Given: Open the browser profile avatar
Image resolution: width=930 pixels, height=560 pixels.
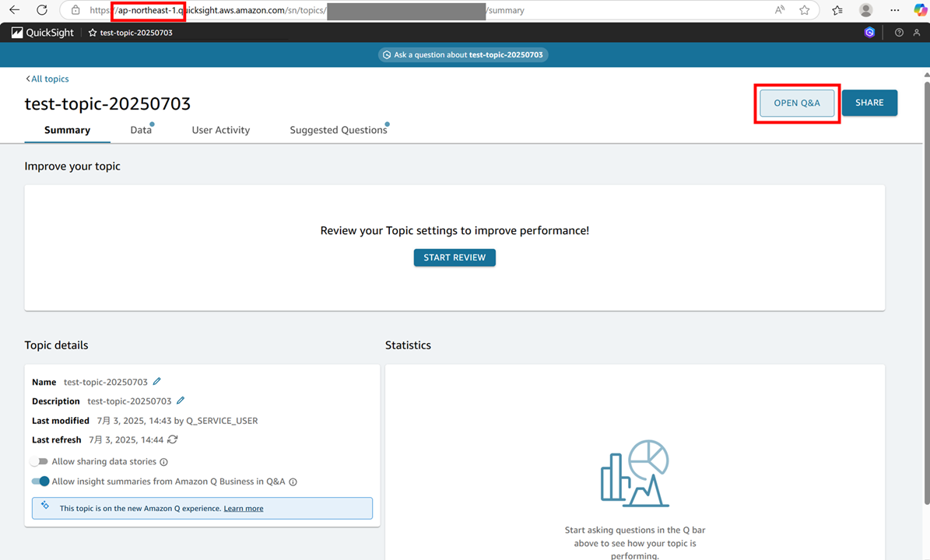Looking at the screenshot, I should click(866, 10).
